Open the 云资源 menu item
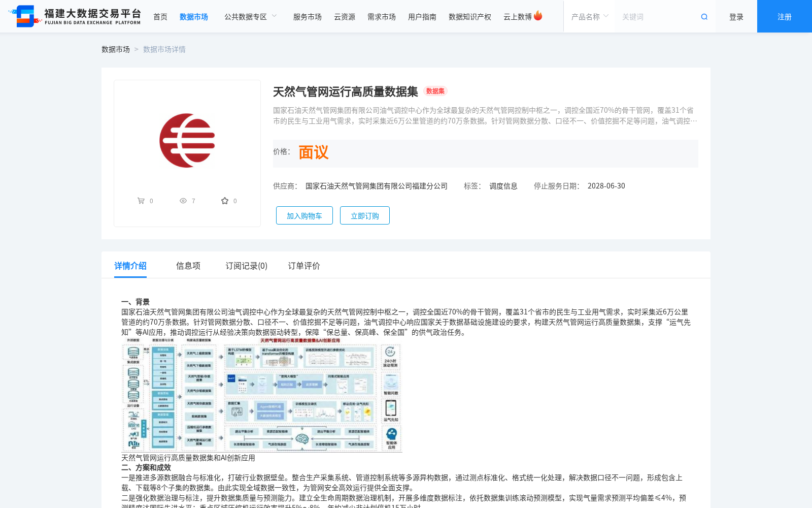The width and height of the screenshot is (812, 508). tap(345, 17)
